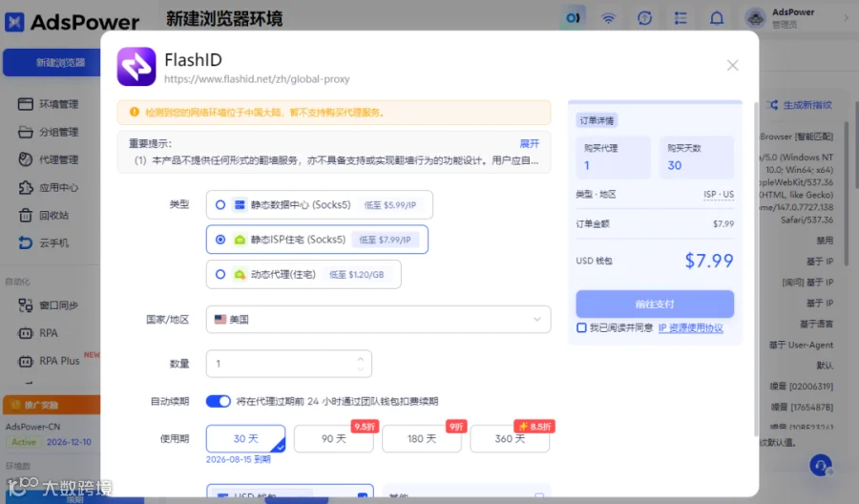Click the 2026-12-10 expiry date in sidebar
The height and width of the screenshot is (504, 859).
click(69, 442)
